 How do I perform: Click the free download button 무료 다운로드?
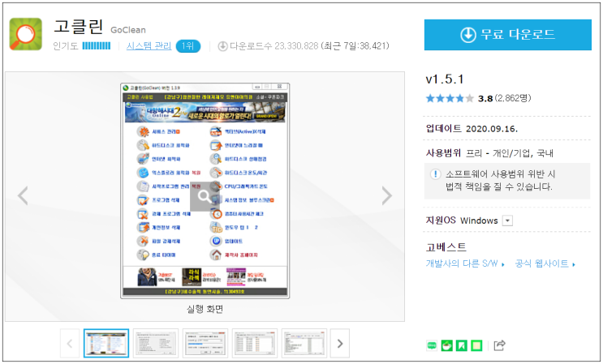[507, 35]
